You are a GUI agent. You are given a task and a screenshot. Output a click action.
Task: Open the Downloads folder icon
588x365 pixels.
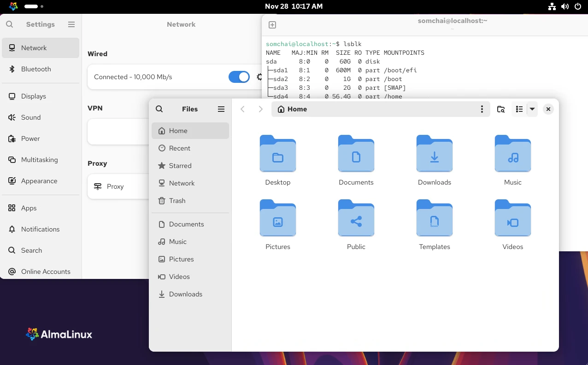434,154
